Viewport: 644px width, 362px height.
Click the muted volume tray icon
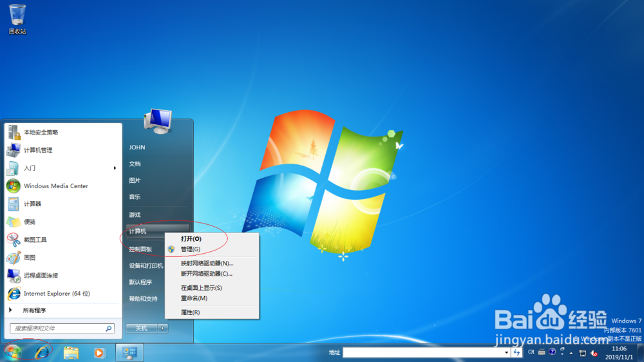(x=594, y=353)
